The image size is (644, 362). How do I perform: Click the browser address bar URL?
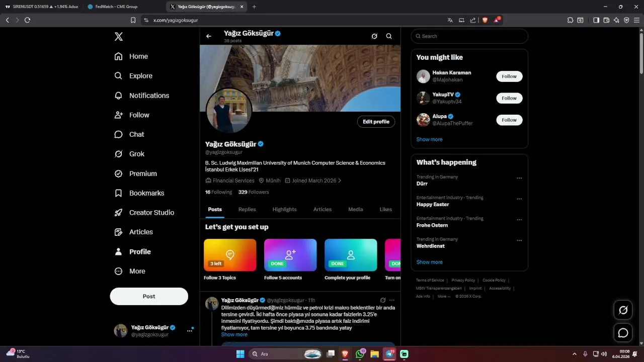[x=176, y=20]
